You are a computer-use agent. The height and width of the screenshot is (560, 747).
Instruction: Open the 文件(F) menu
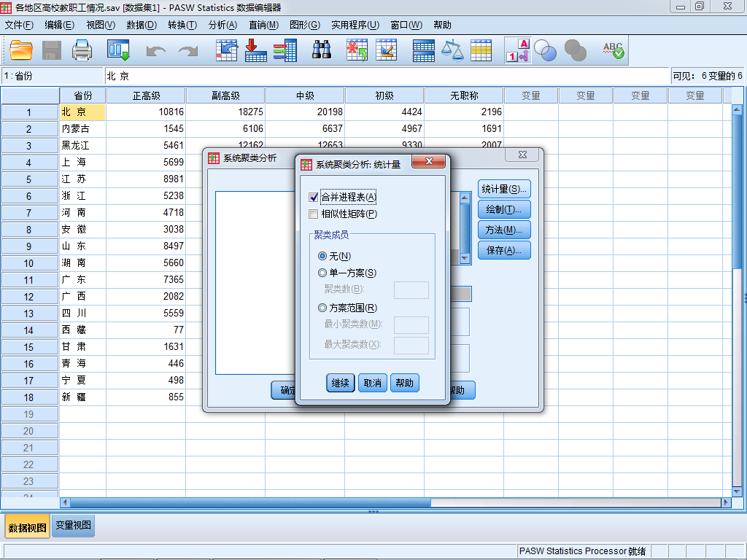click(19, 26)
